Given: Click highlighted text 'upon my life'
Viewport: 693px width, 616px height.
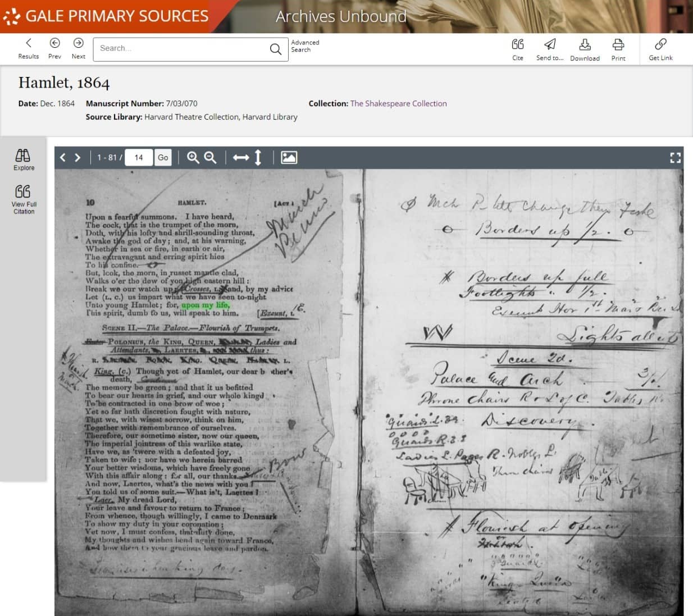Looking at the screenshot, I should point(206,305).
